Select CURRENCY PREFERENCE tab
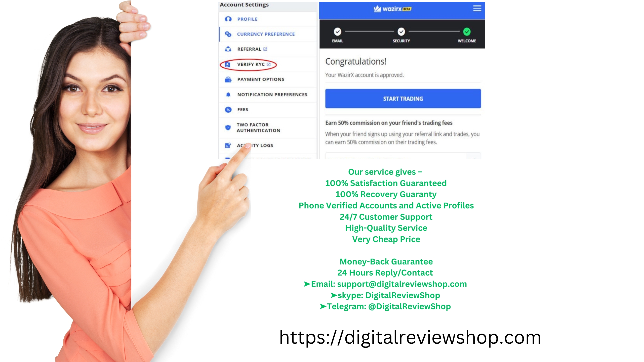644x362 pixels. pos(266,34)
